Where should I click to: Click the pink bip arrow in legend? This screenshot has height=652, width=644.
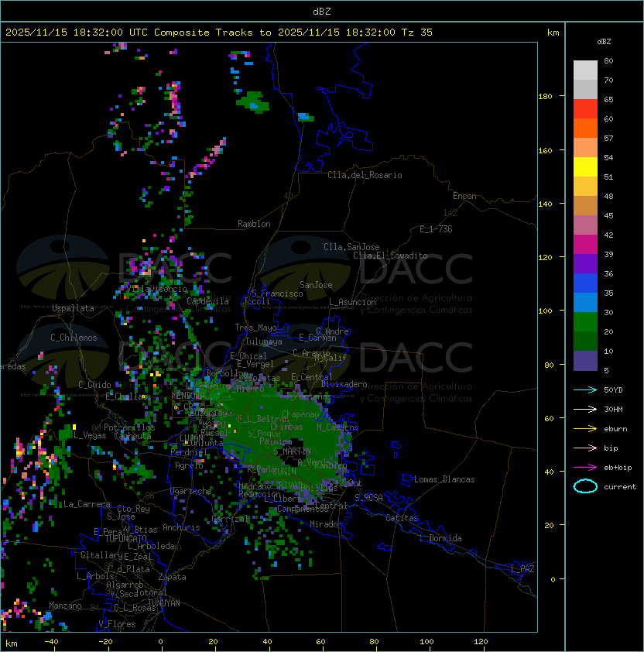tap(585, 448)
